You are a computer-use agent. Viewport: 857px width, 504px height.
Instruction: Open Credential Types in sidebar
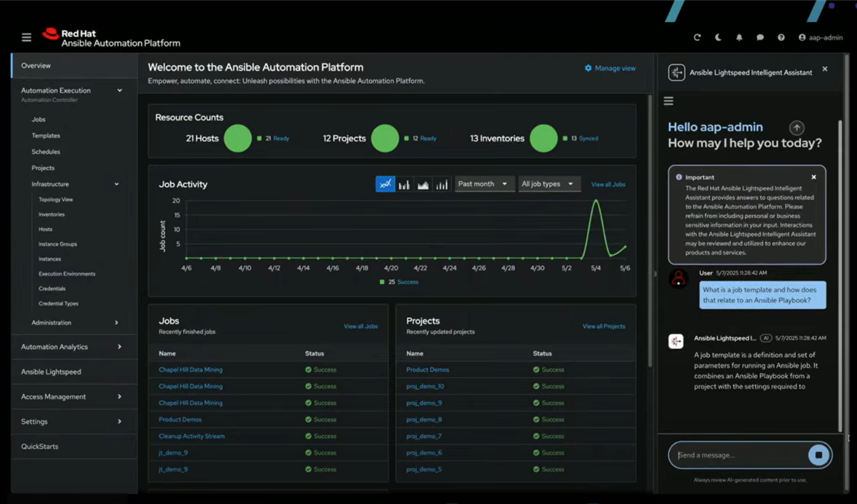point(59,303)
